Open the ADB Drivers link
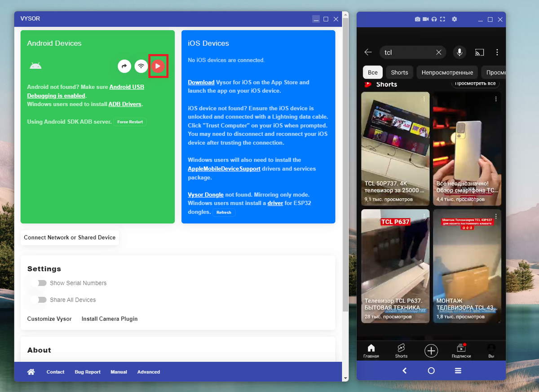The width and height of the screenshot is (539, 392). pos(125,104)
